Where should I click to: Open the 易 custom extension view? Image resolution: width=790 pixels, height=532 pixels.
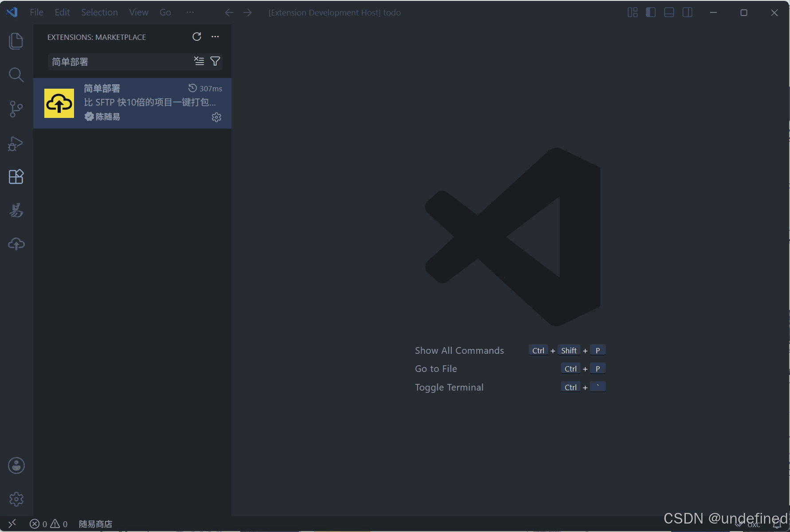tap(16, 210)
